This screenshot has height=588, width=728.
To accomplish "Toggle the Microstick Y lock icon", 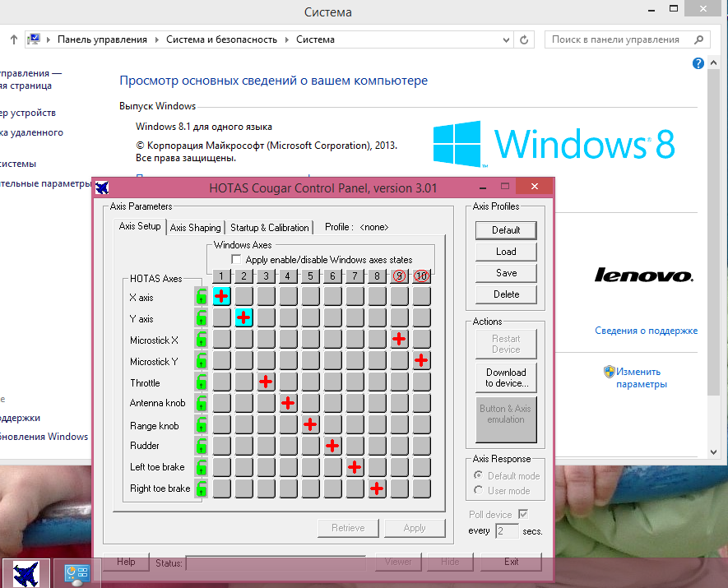I will [201, 360].
